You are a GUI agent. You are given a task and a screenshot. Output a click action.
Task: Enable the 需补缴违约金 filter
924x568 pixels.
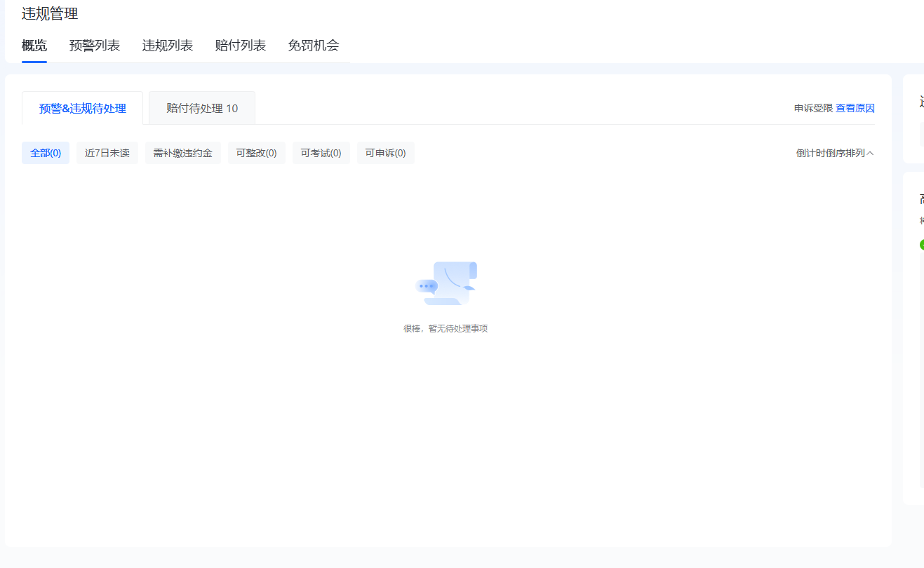coord(183,153)
